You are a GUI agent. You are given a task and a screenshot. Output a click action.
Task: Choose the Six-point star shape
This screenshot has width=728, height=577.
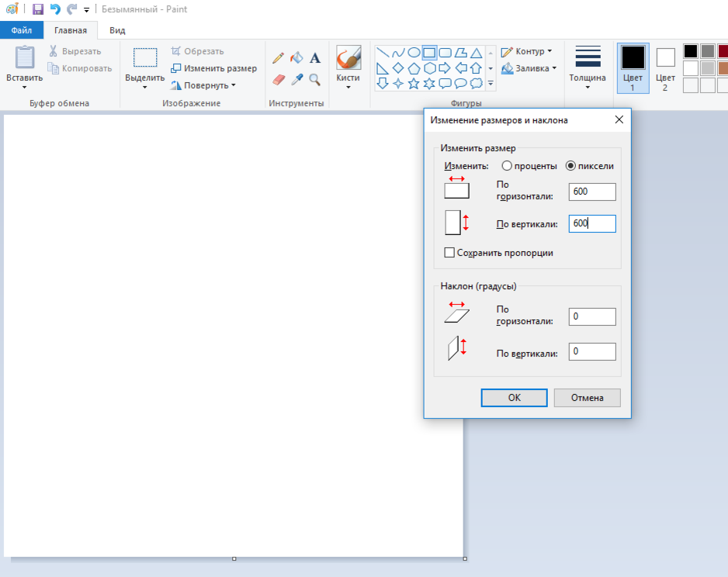[429, 84]
